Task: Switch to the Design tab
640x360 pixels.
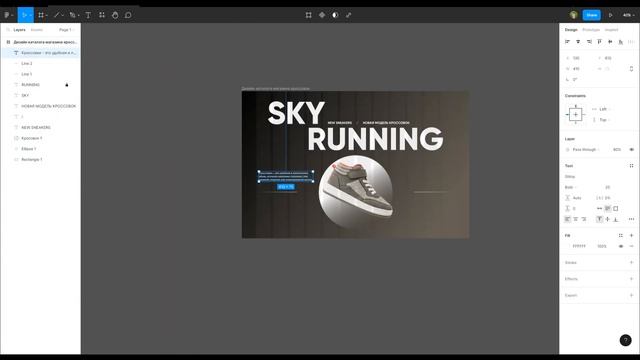Action: coord(571,30)
